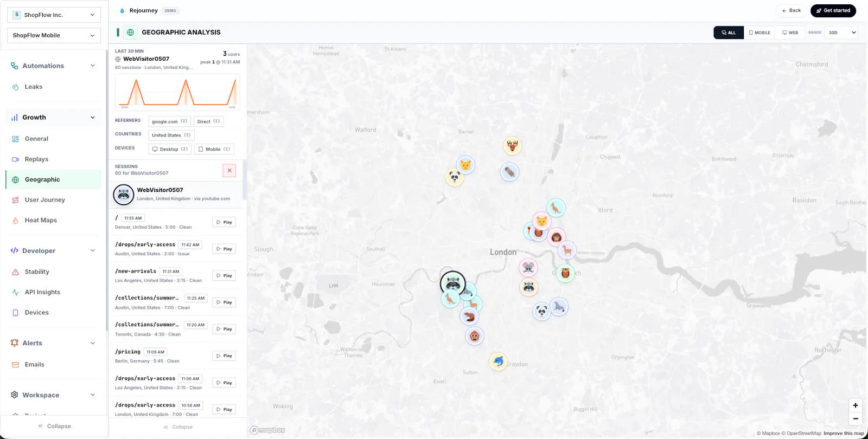
Task: Toggle the United States country chip
Action: click(171, 135)
